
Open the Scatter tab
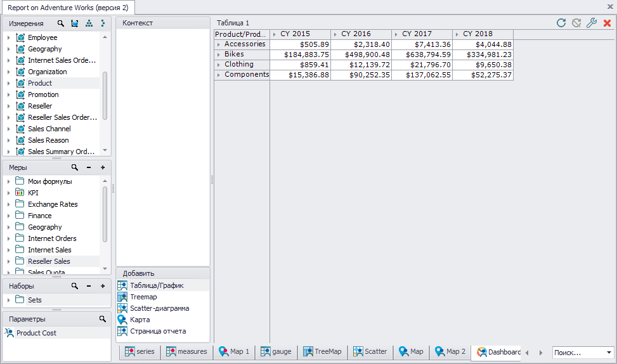(370, 352)
